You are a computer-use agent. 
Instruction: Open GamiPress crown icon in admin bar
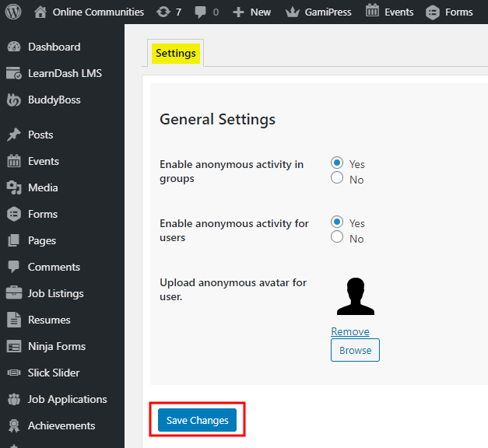[293, 12]
